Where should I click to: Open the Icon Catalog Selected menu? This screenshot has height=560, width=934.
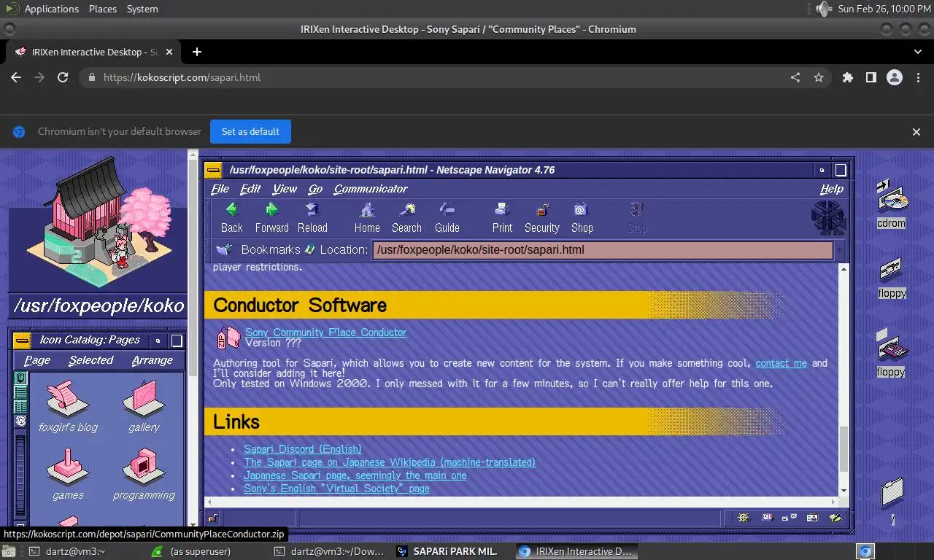[x=91, y=360]
